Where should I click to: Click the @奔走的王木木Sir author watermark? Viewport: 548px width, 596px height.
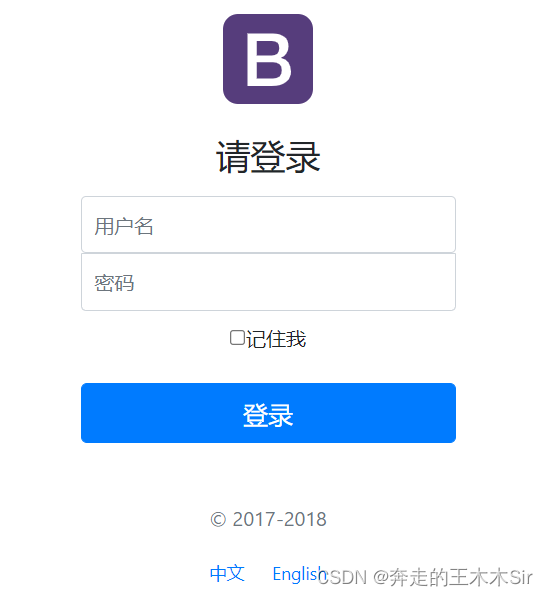[453, 577]
